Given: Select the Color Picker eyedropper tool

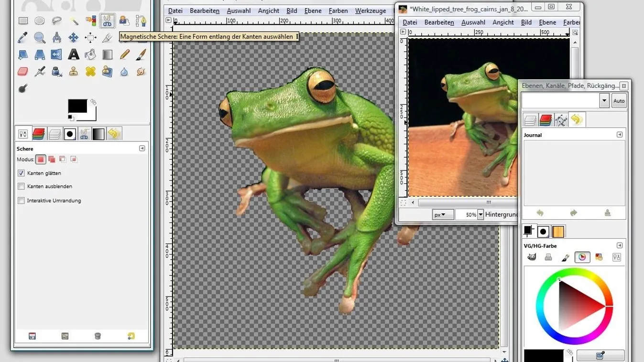Looking at the screenshot, I should point(23,38).
